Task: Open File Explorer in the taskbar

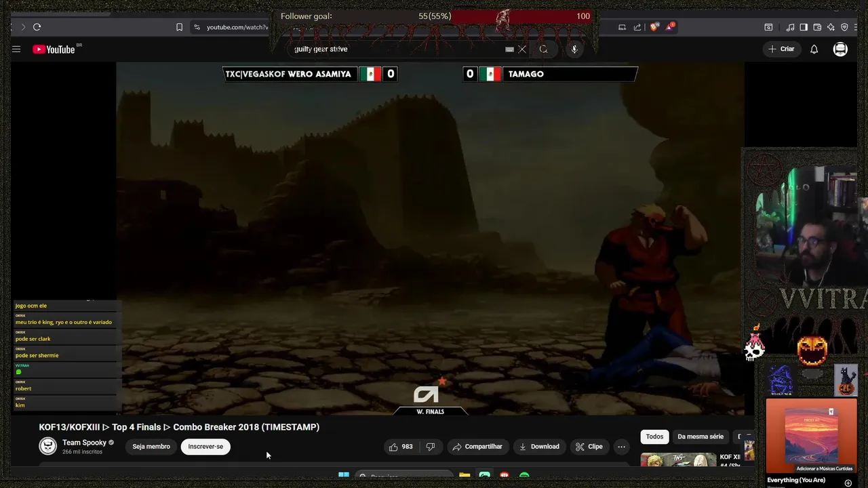Action: [x=465, y=475]
